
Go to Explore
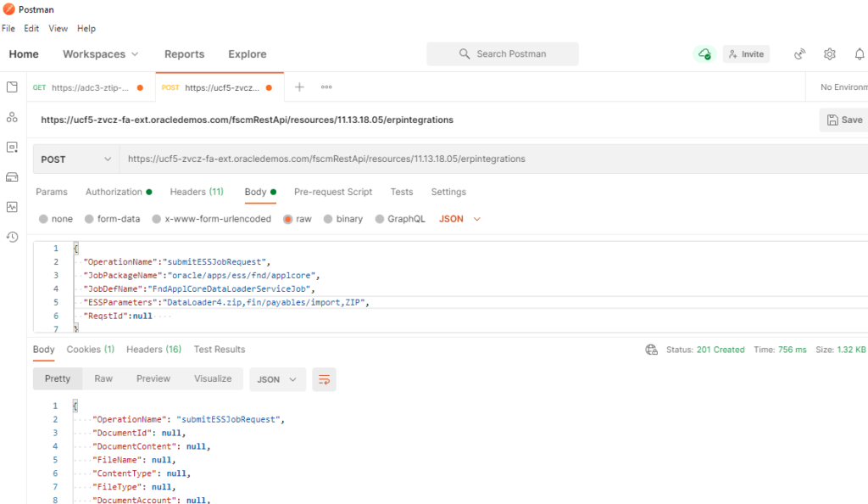coord(248,53)
